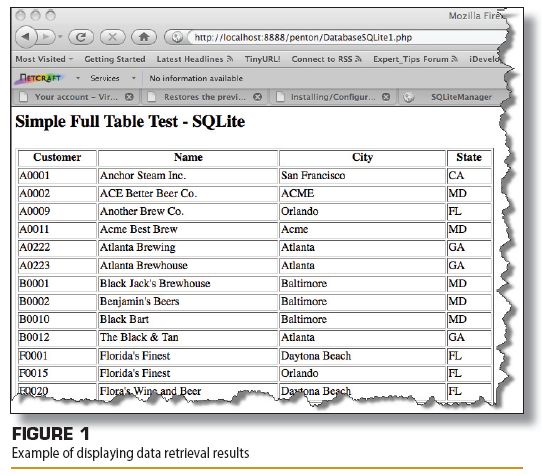Select customer cell F0015
The height and width of the screenshot is (475, 542).
click(57, 373)
